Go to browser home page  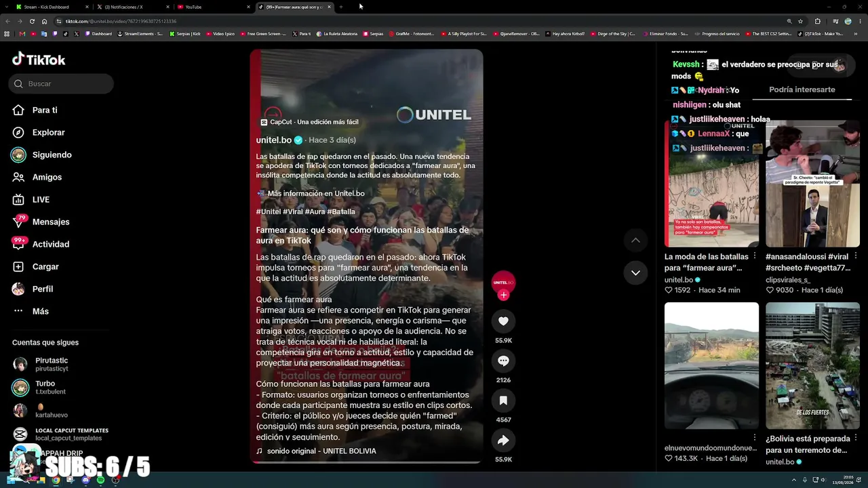[45, 21]
